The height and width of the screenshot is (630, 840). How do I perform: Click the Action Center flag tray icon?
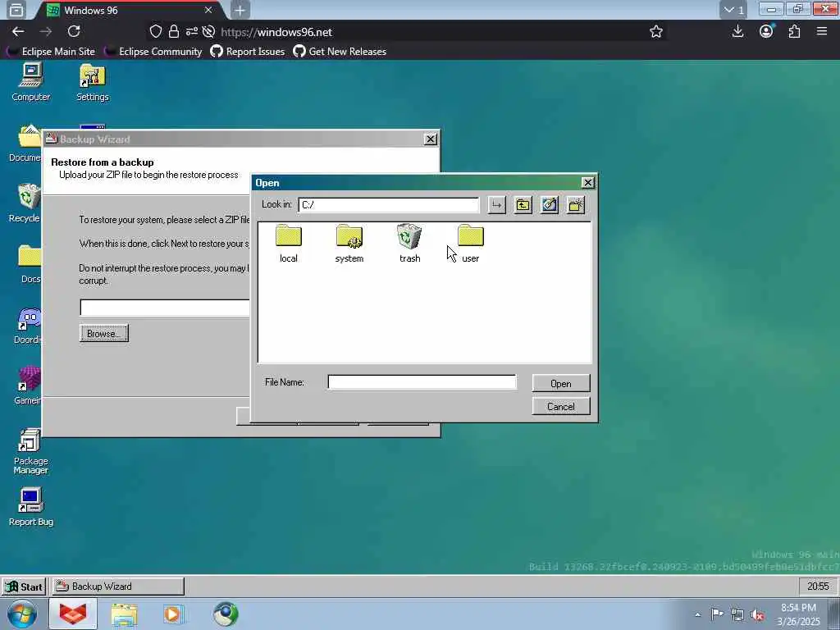pos(717,614)
